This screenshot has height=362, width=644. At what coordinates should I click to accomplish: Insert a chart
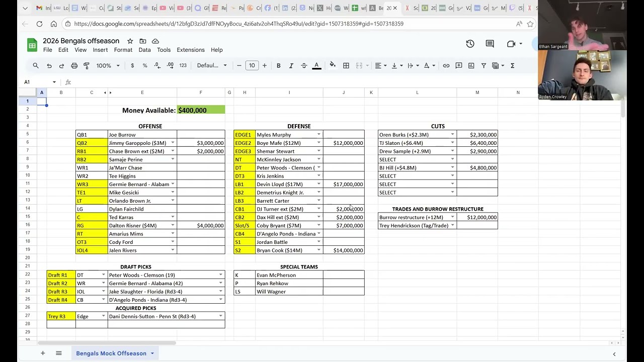[471, 65]
